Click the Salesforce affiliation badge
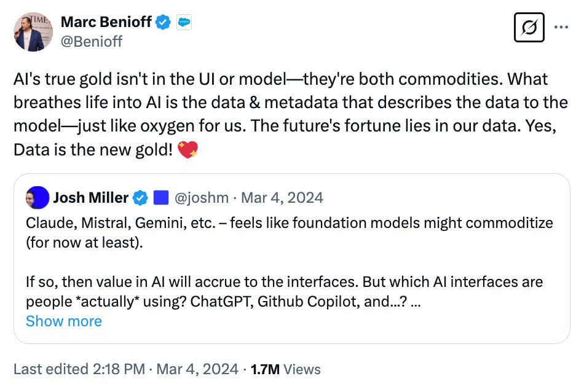 184,23
